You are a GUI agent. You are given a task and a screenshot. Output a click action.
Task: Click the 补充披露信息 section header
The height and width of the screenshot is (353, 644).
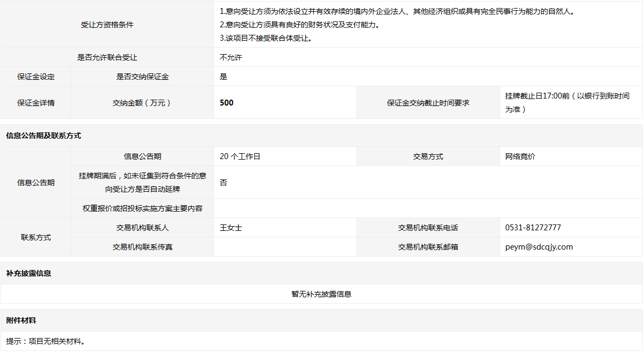(28, 273)
